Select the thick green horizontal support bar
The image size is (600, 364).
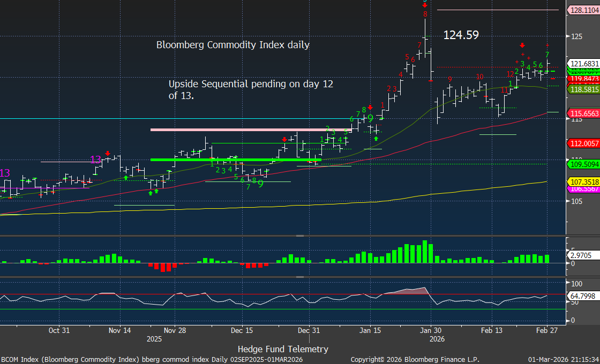[x=236, y=160]
